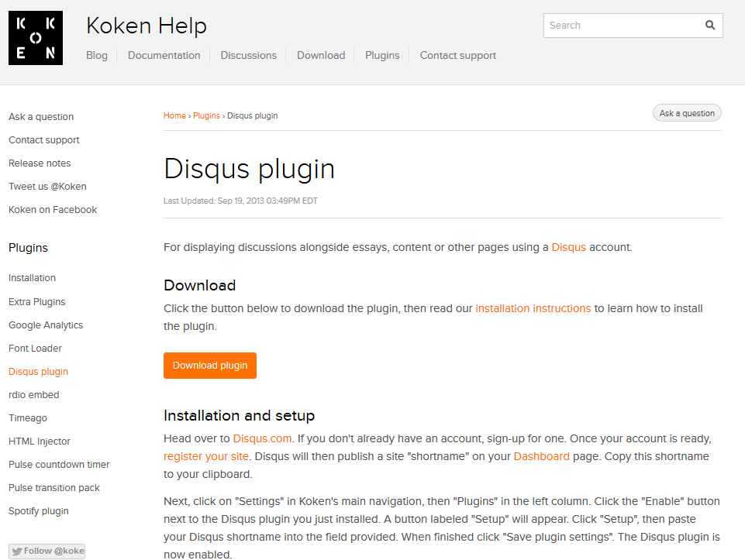
Task: Click Ask a question in sidebar
Action: pos(41,117)
